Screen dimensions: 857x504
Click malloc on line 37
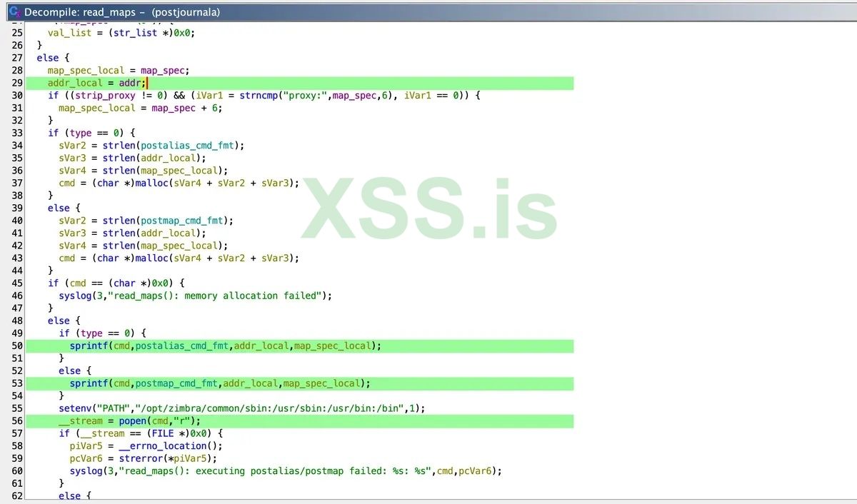[x=151, y=183]
